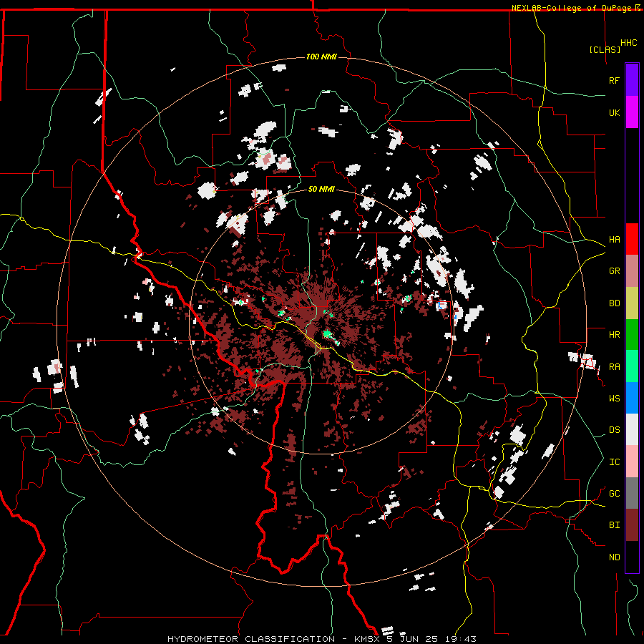This screenshot has height=644, width=644.
Task: Click the DS white legend swatch
Action: (x=632, y=430)
